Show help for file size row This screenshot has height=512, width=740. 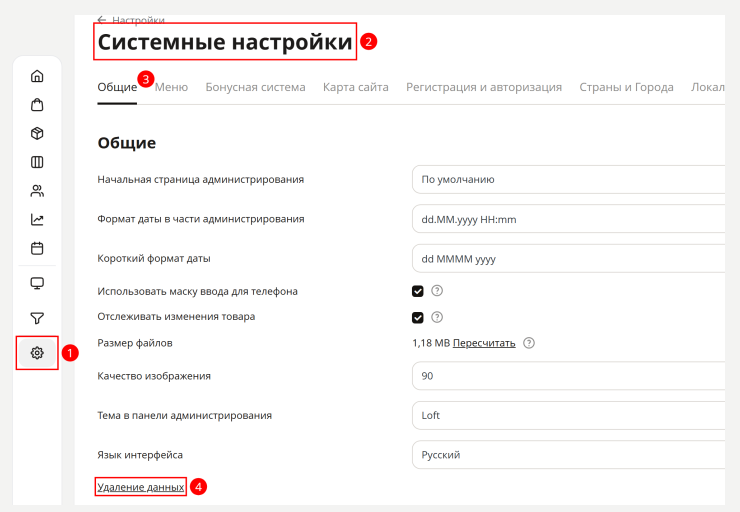[529, 343]
